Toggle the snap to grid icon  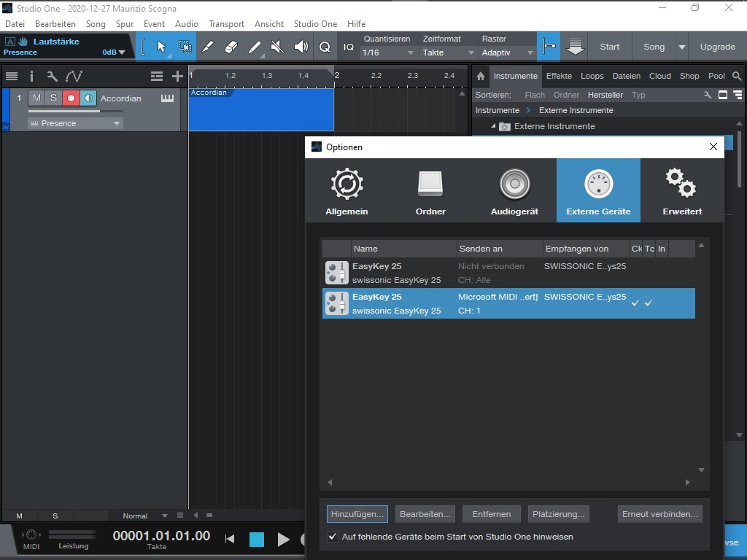[x=549, y=47]
